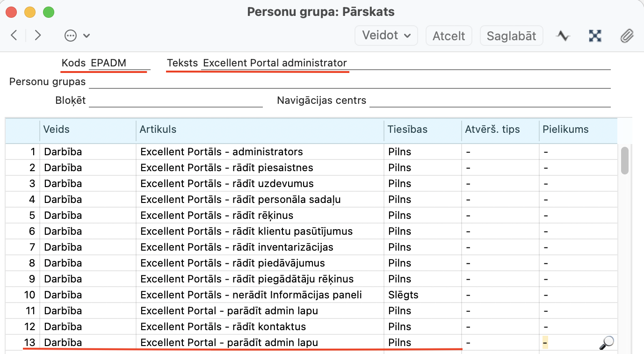The height and width of the screenshot is (354, 644).
Task: Expand the chevron beside the ellipsis icon
Action: coord(87,36)
